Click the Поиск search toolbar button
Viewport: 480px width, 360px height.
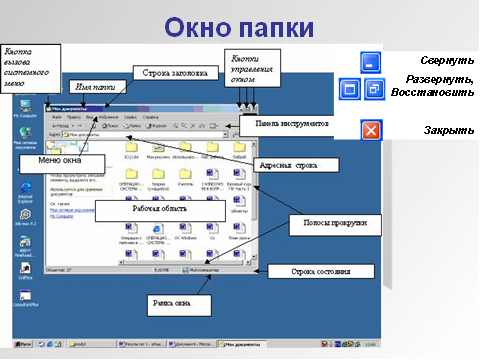[110, 126]
